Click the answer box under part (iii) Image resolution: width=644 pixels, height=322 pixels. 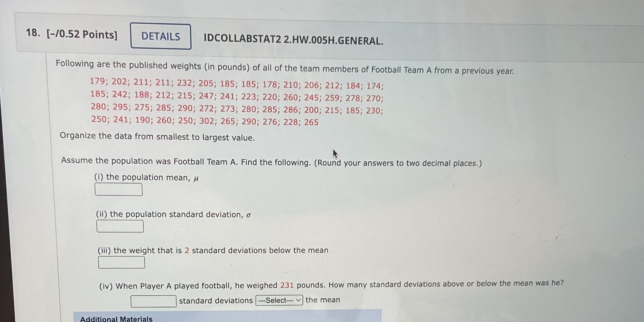[121, 262]
